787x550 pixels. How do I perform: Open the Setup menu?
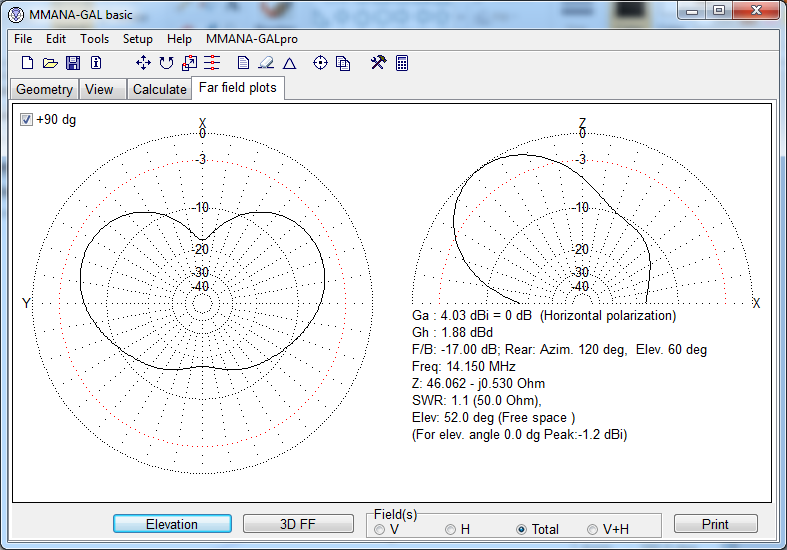coord(138,39)
